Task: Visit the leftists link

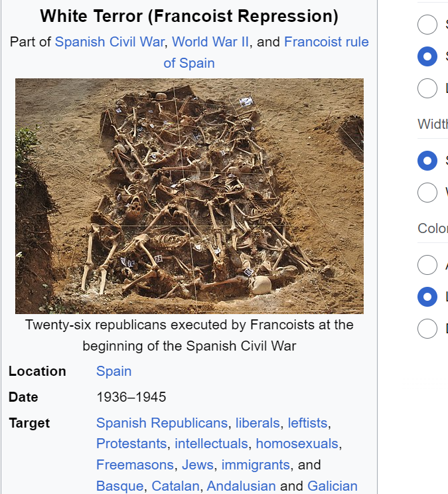Action: click(307, 423)
